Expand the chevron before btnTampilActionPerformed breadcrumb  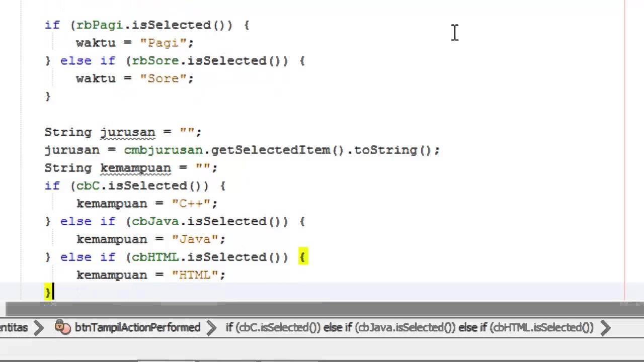(39, 328)
